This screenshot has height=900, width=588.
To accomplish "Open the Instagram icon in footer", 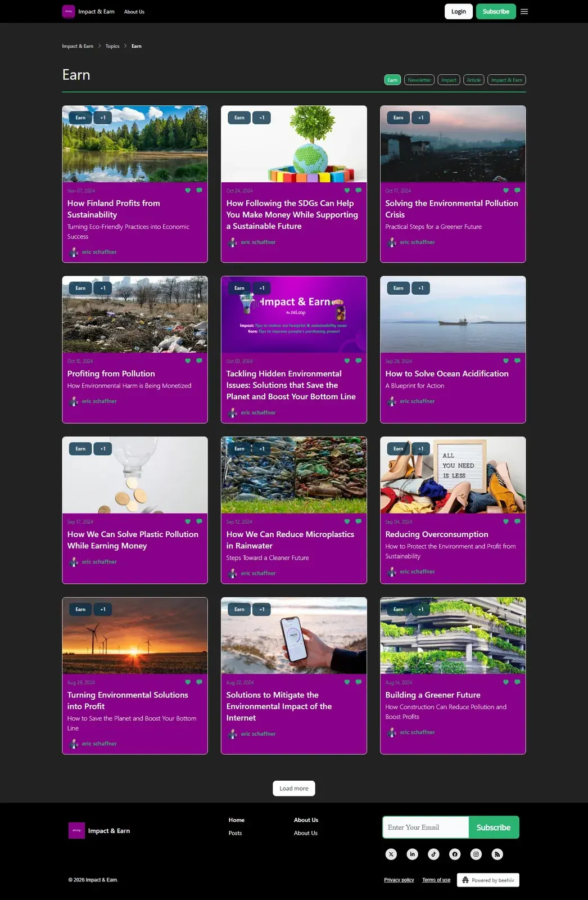I will [476, 854].
